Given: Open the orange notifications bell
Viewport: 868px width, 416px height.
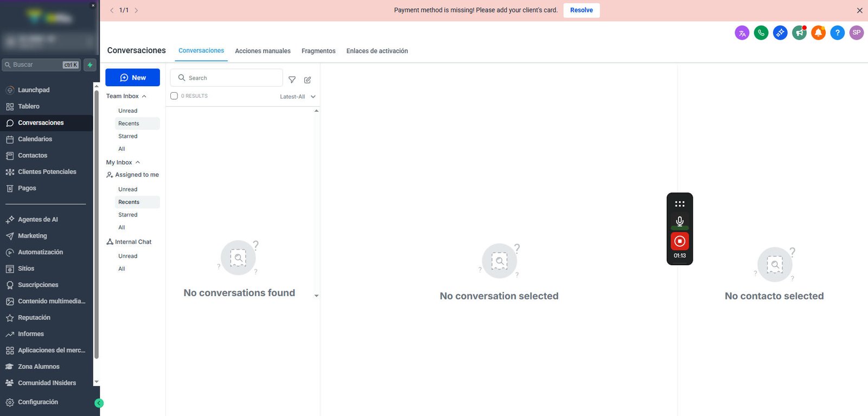Looking at the screenshot, I should [x=818, y=33].
